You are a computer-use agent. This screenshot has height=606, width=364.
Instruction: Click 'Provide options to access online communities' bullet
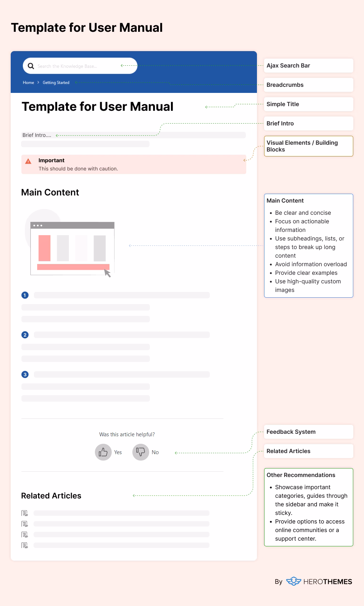(x=310, y=530)
